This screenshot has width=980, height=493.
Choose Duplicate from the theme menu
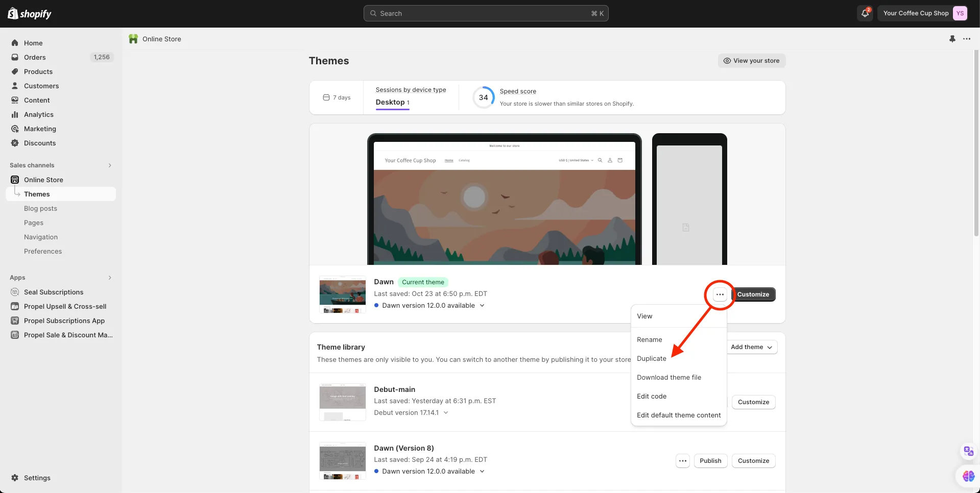(x=679, y=359)
